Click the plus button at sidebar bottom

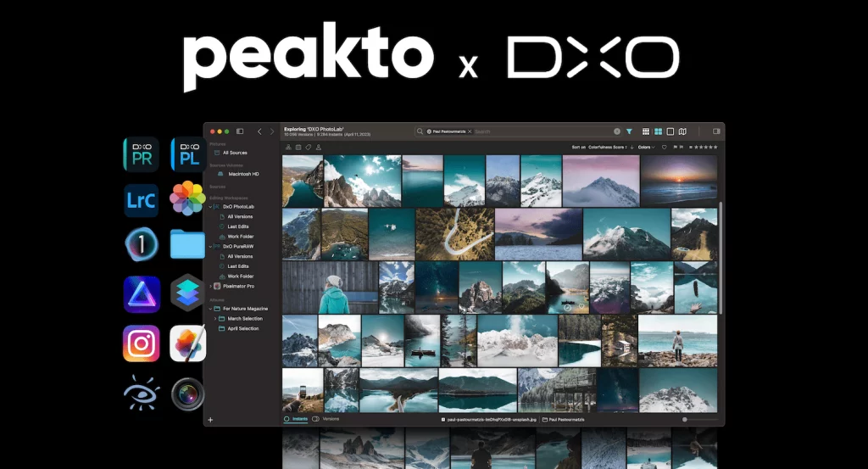[210, 420]
